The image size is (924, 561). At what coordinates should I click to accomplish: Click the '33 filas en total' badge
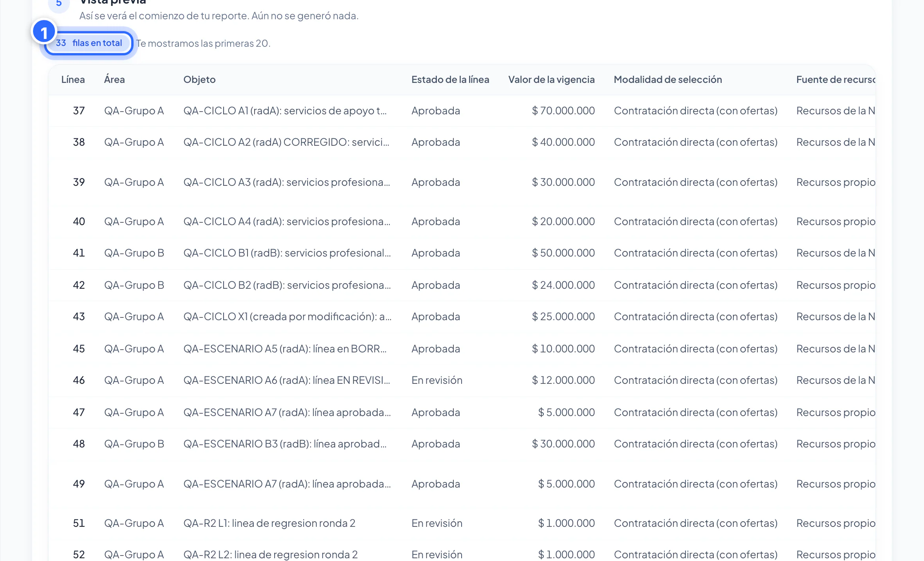coord(89,43)
